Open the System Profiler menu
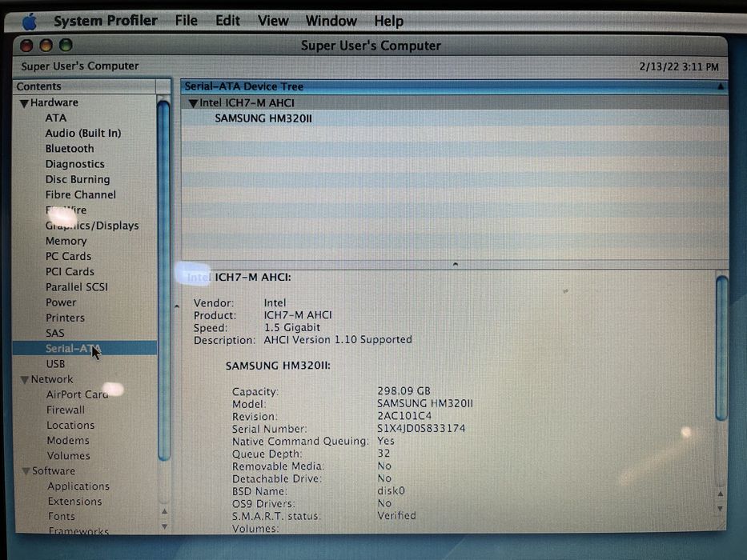This screenshot has height=560, width=747. coord(106,21)
